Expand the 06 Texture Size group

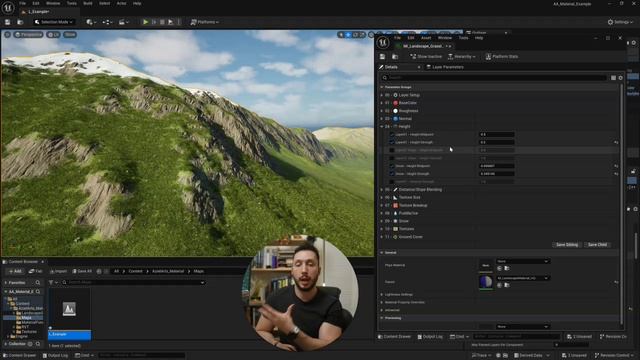click(x=382, y=198)
